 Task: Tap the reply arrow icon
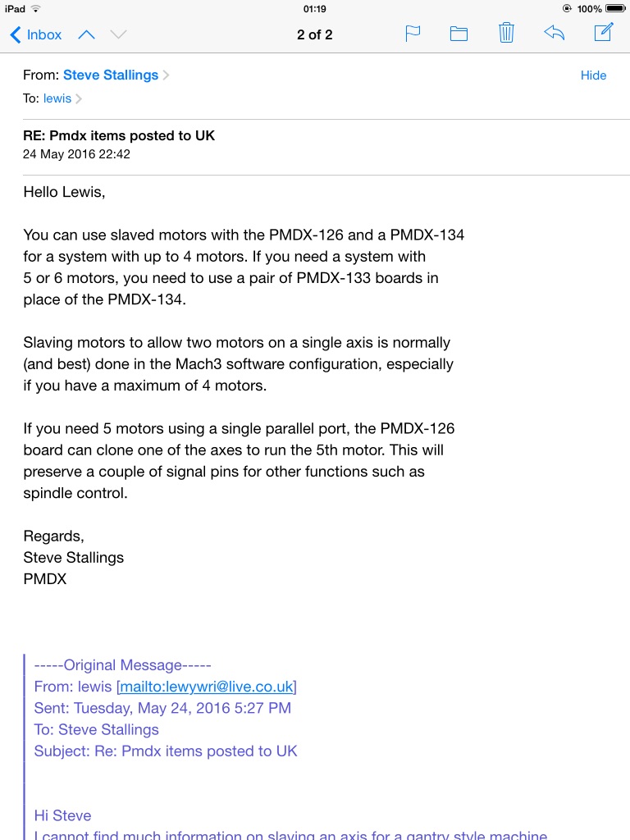pos(555,34)
